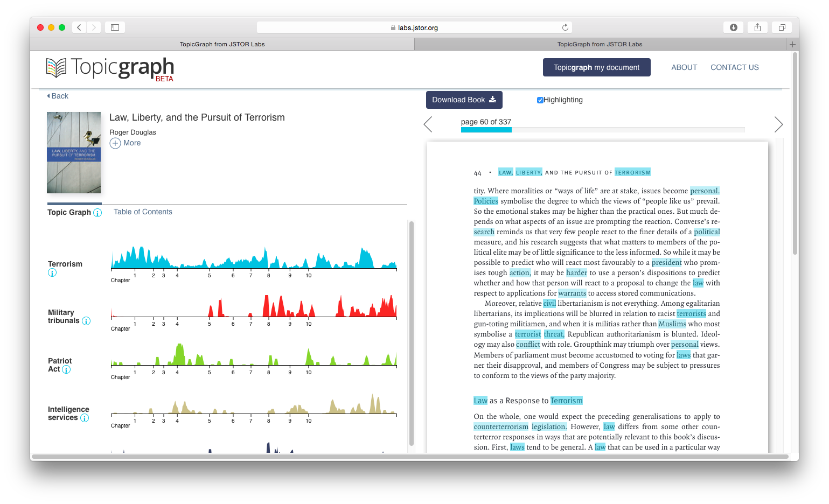Click the book title 'Law, Liberty, and the Pursuit of Terrorism'

tap(197, 117)
